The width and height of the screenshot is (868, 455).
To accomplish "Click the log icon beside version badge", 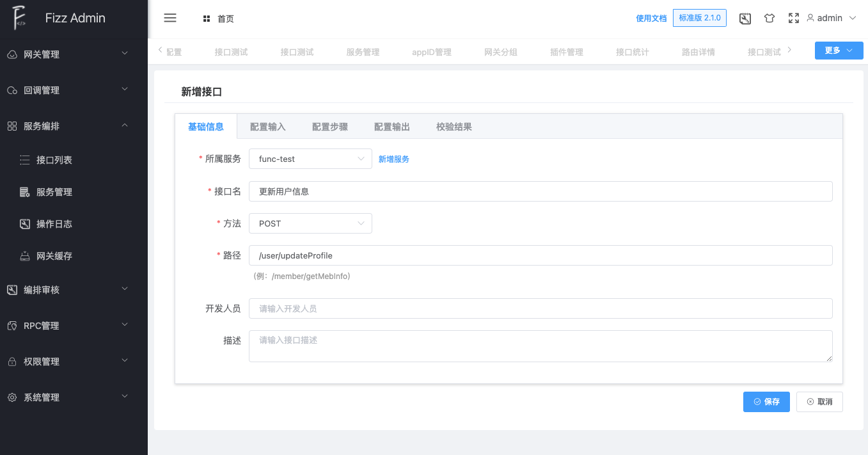I will point(745,19).
